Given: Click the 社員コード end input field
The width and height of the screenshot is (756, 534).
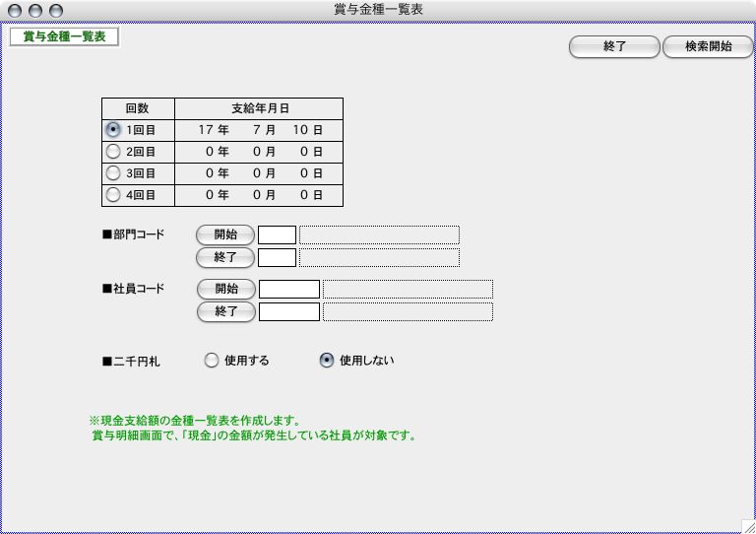Looking at the screenshot, I should point(288,311).
